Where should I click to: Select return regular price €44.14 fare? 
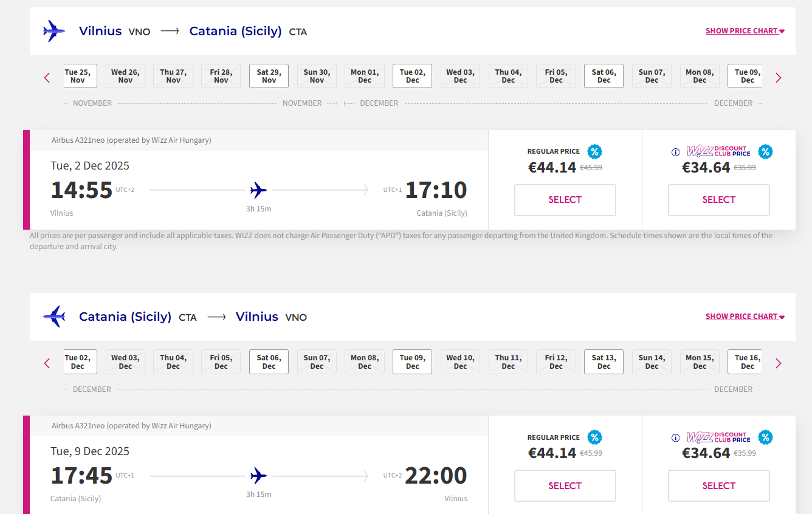[565, 485]
